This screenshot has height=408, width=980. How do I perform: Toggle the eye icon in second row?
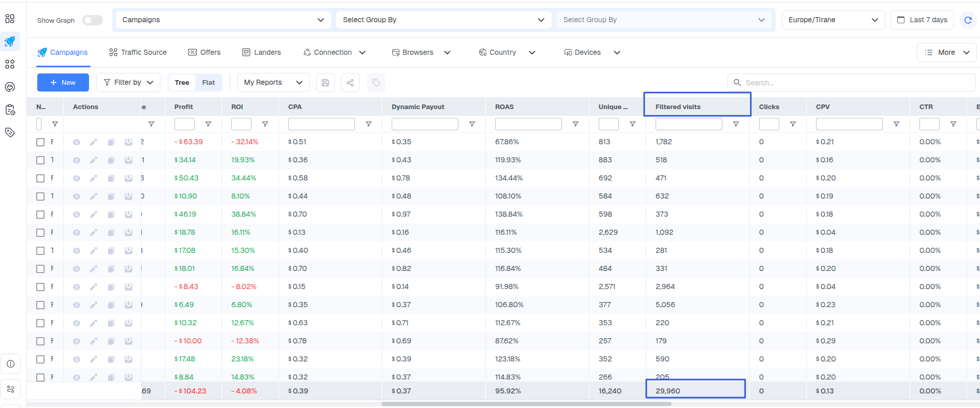pyautogui.click(x=77, y=160)
